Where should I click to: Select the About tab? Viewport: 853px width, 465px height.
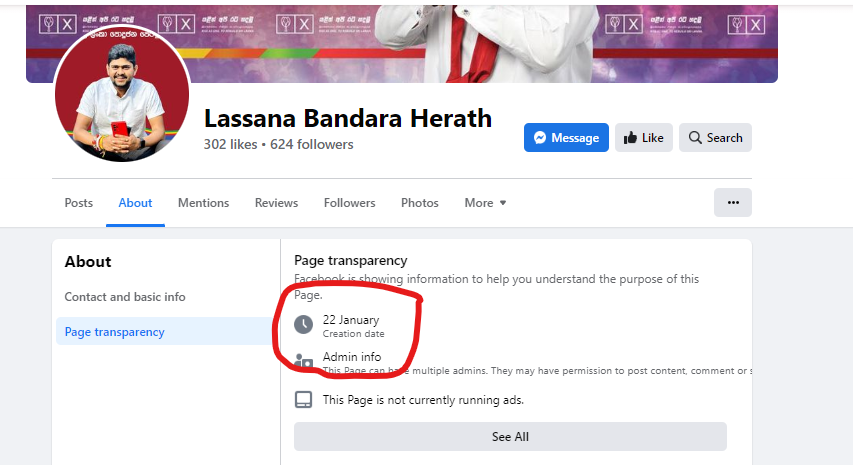135,203
